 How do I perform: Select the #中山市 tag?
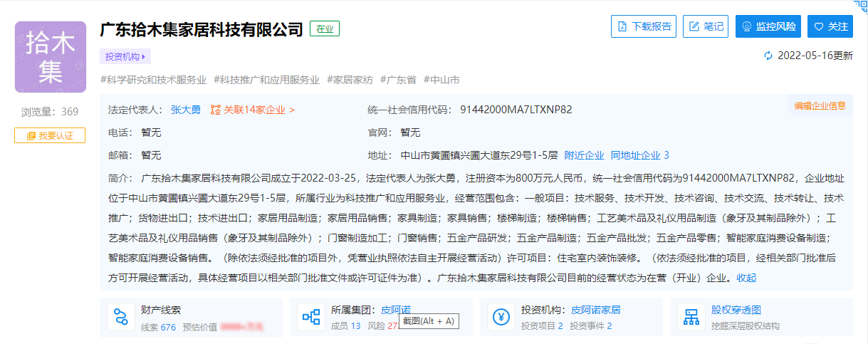(x=441, y=80)
